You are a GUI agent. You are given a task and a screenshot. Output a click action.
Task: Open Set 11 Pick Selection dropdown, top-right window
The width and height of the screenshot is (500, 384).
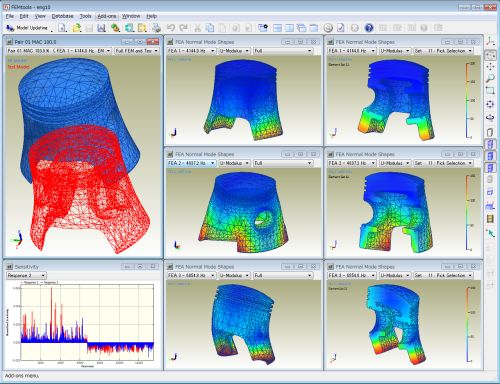tap(443, 51)
